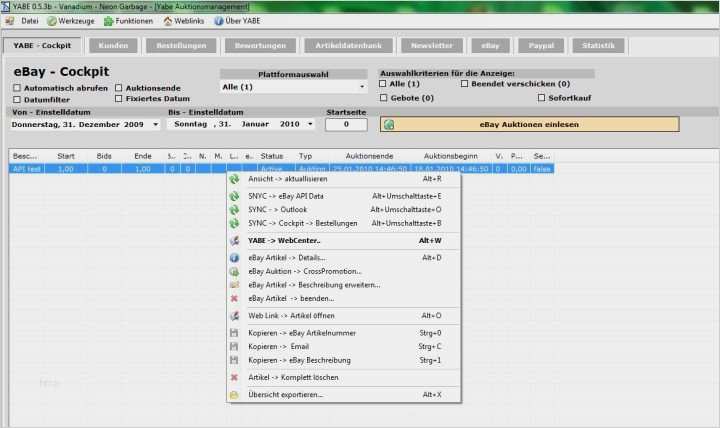Screen dimensions: 720x428
Task: Open the Von Einstelldatum date picker arrow
Action: [156, 124]
